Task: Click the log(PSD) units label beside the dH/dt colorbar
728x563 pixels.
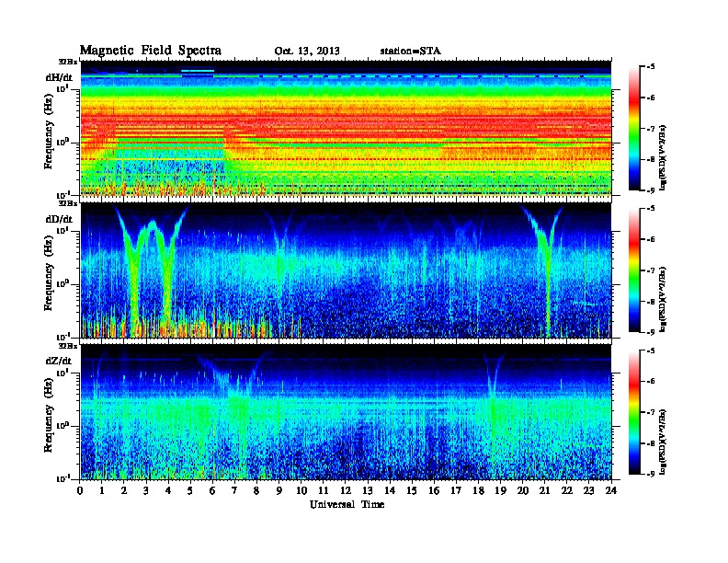Action: [x=664, y=157]
